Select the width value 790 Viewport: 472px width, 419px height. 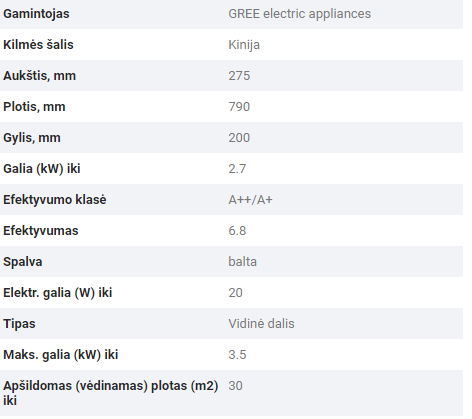pyautogui.click(x=239, y=107)
